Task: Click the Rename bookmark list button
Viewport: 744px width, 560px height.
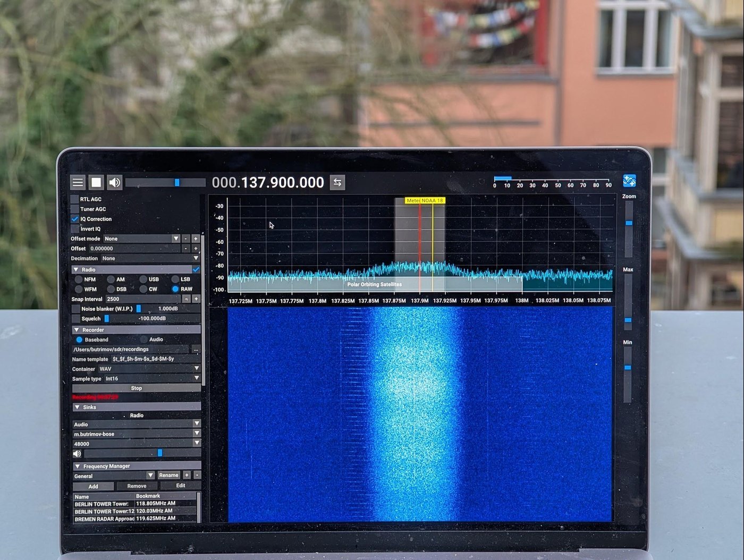Action: pos(168,475)
